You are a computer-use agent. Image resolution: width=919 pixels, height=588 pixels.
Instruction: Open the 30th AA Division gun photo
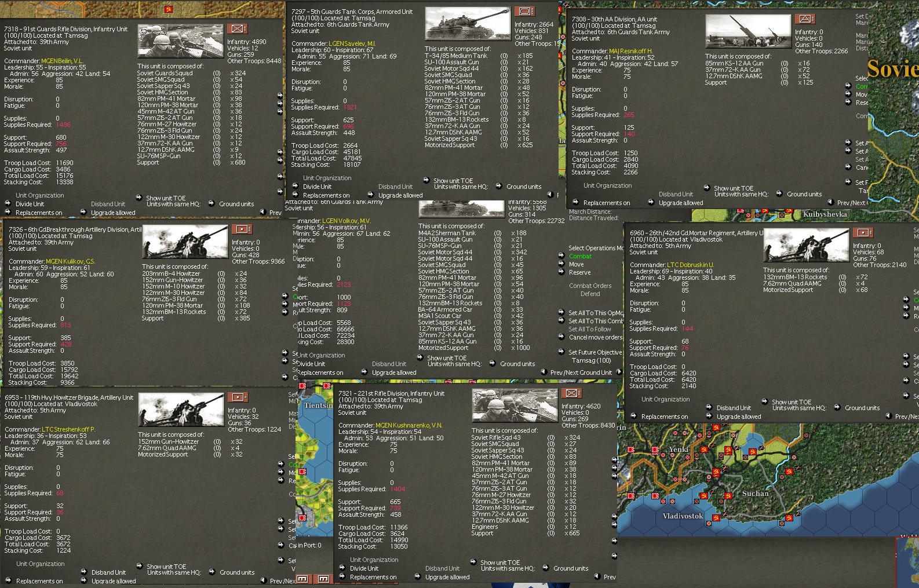coord(748,31)
